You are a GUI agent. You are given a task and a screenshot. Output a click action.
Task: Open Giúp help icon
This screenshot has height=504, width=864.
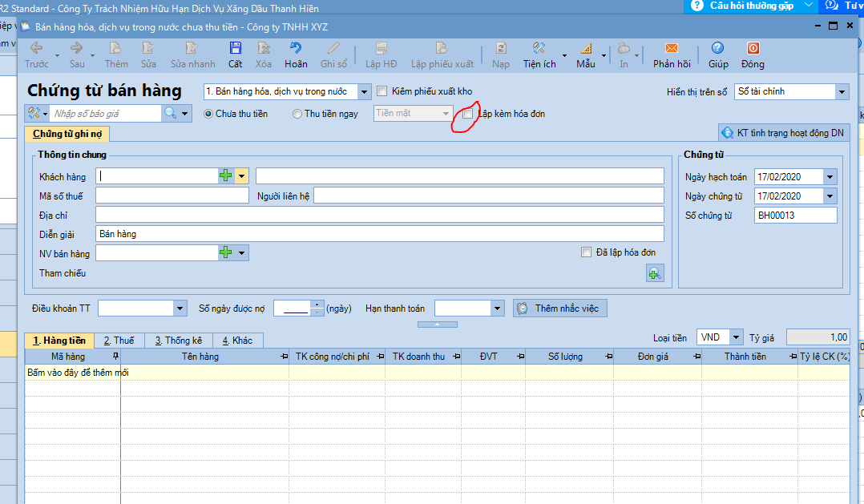[717, 49]
